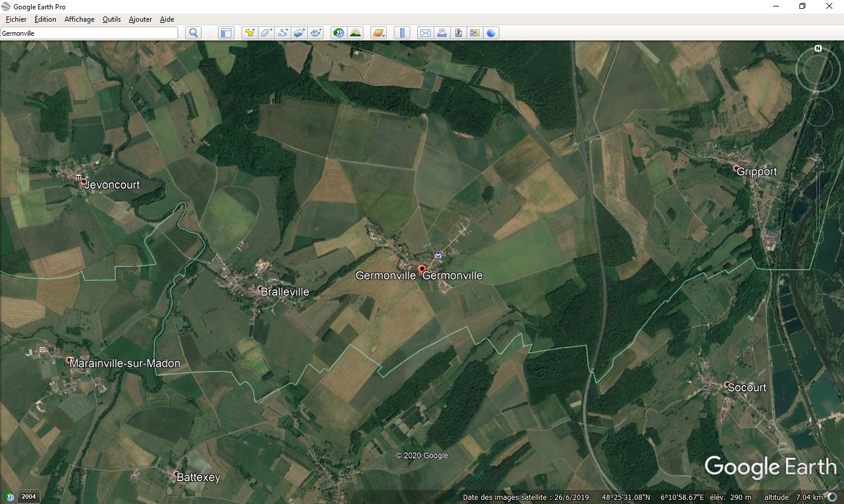Open the Édition menu
The image size is (844, 504).
(x=45, y=19)
